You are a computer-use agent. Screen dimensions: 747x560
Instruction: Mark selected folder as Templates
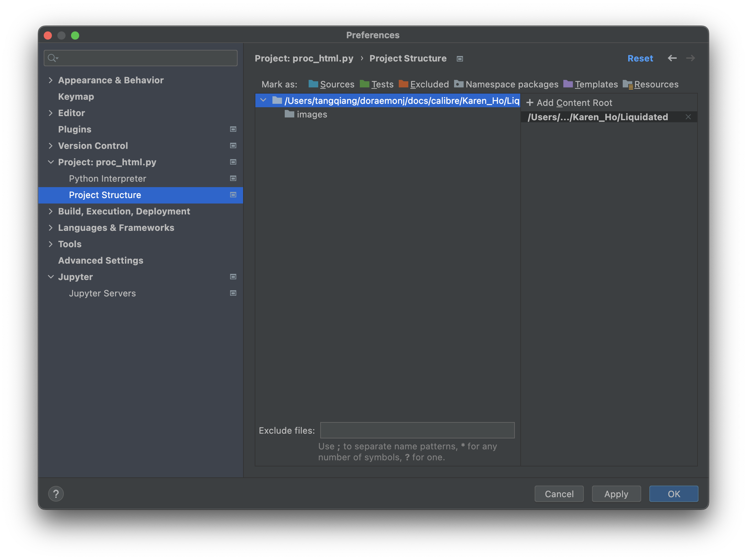(x=596, y=84)
